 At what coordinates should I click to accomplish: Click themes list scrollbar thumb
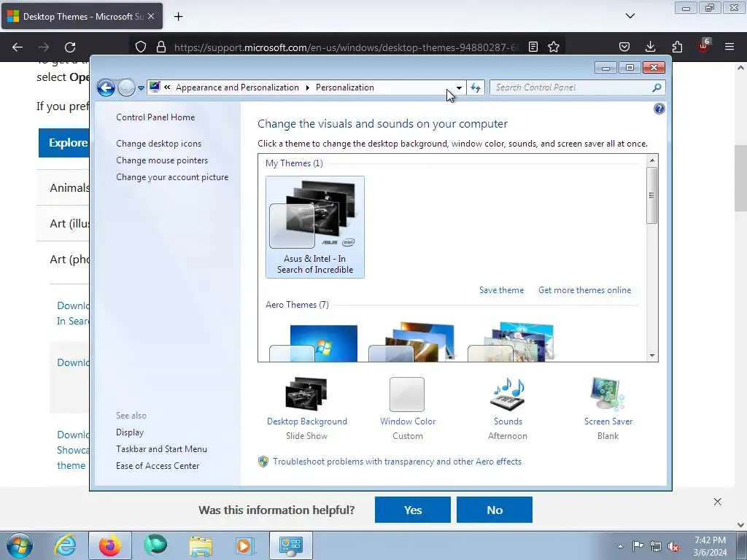[651, 195]
